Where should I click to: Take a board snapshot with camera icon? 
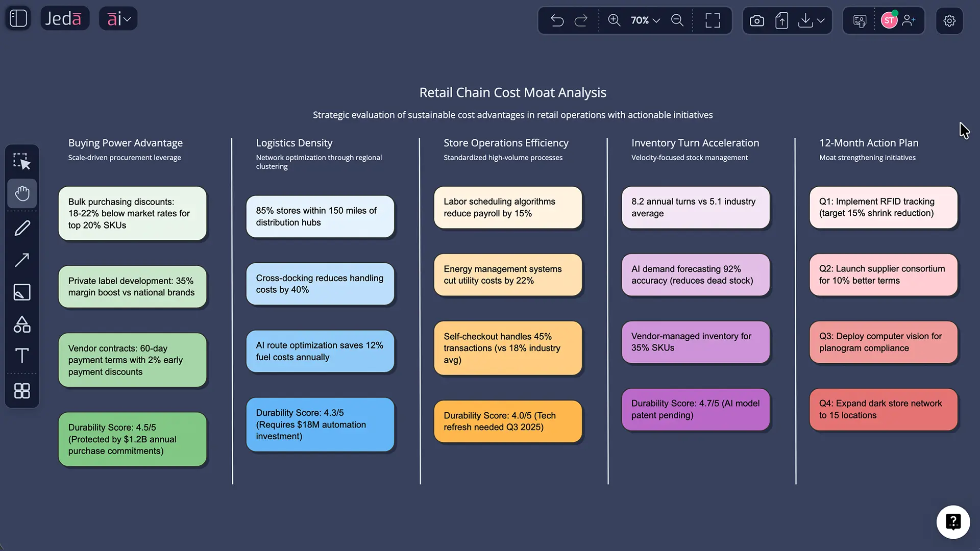[x=757, y=20]
